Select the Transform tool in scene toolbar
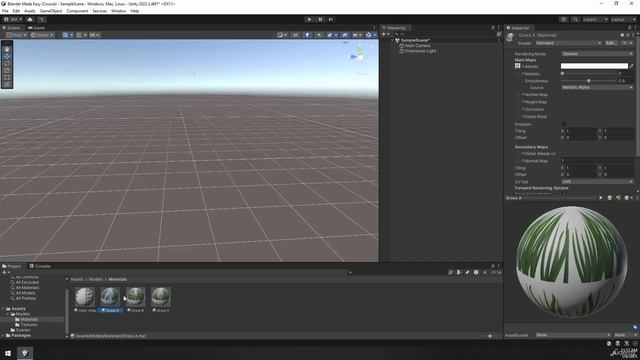Screen dimensions: 640x360 click(x=7, y=84)
